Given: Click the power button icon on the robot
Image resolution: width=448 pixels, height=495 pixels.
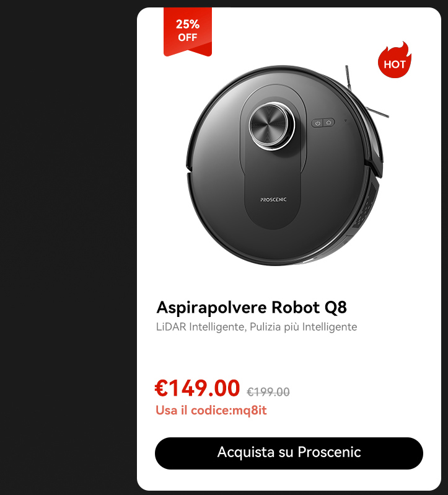Looking at the screenshot, I should (317, 123).
